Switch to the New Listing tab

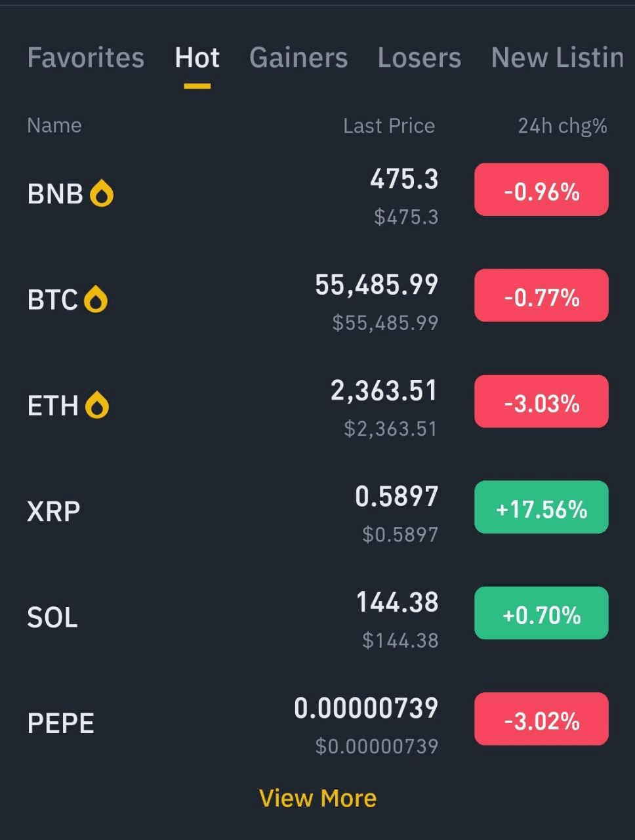tap(557, 58)
